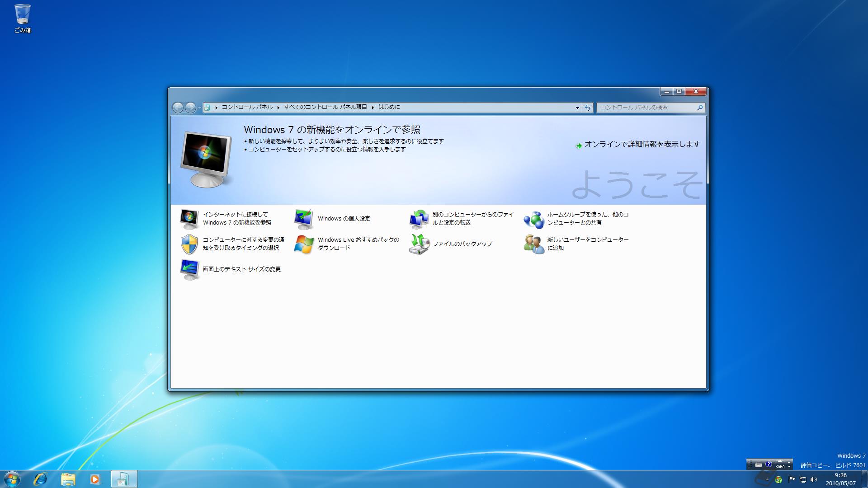Click the large Windows 7 monitor image
This screenshot has width=868, height=488.
click(x=207, y=159)
